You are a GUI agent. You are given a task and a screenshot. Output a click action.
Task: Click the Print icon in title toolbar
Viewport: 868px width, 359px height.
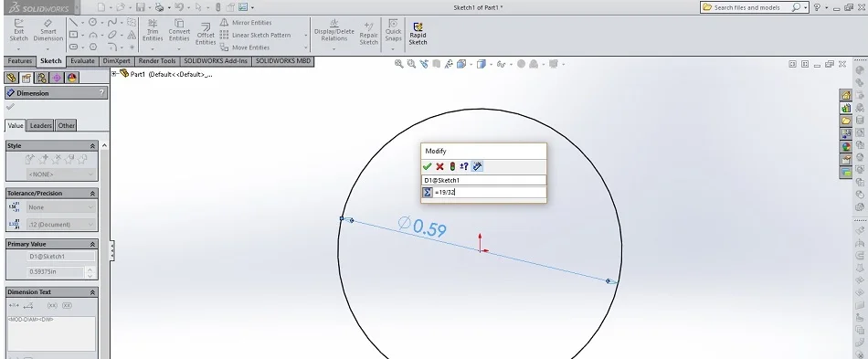click(x=159, y=7)
